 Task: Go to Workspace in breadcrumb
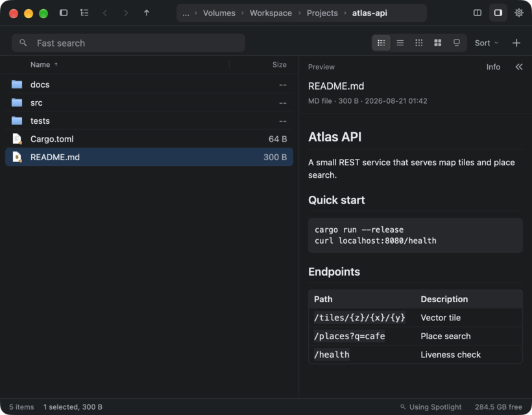tap(271, 13)
